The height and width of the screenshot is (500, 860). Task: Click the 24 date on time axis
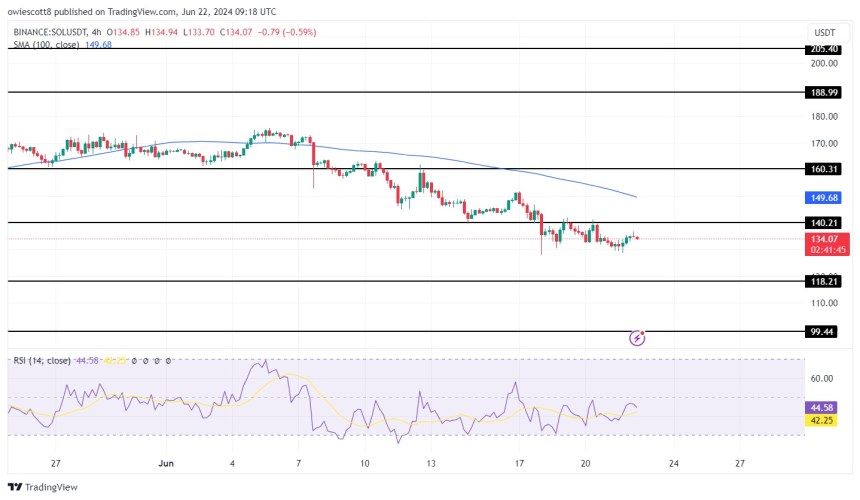(673, 464)
